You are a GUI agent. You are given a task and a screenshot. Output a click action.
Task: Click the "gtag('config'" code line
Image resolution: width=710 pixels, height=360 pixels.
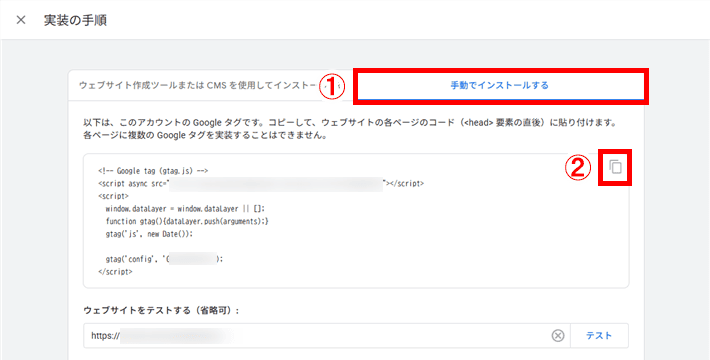tap(164, 259)
